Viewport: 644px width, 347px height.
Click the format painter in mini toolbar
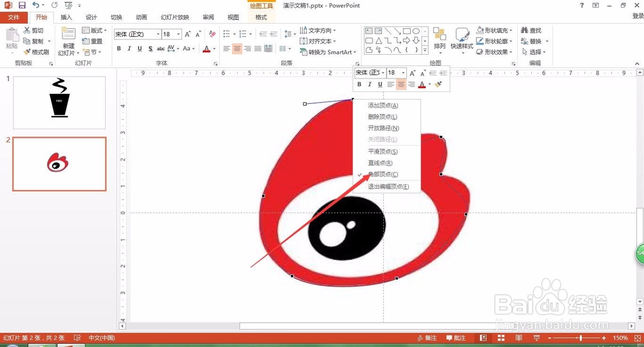tap(439, 84)
